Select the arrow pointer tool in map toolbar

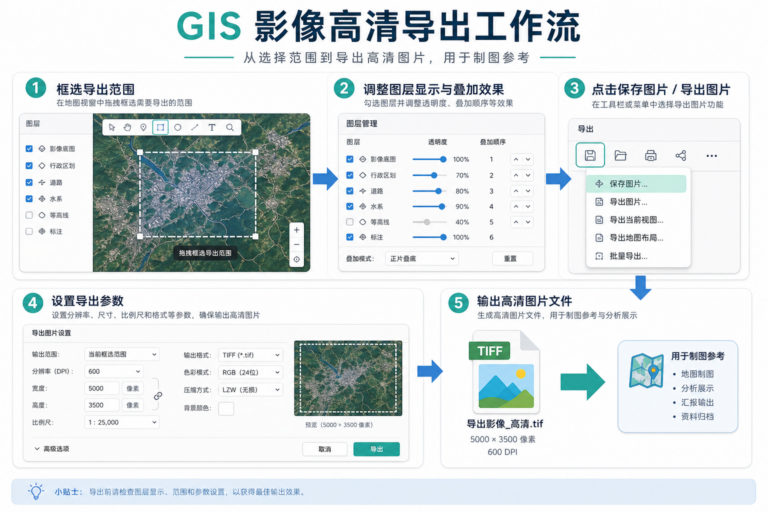click(x=112, y=127)
